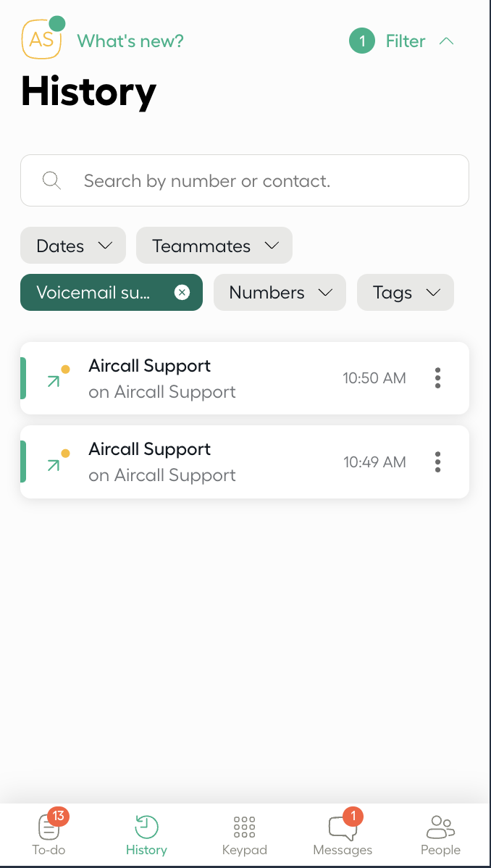
Task: Open the Messages tab
Action: (x=343, y=835)
